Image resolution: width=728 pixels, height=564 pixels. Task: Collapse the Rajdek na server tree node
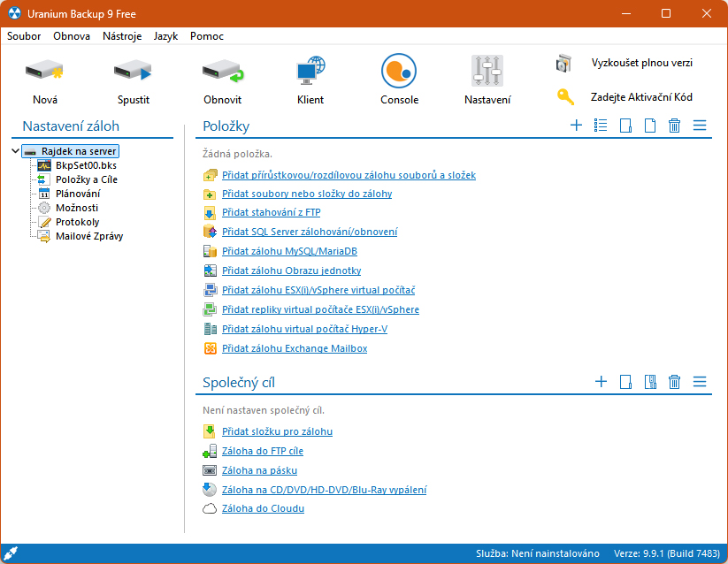(17, 151)
